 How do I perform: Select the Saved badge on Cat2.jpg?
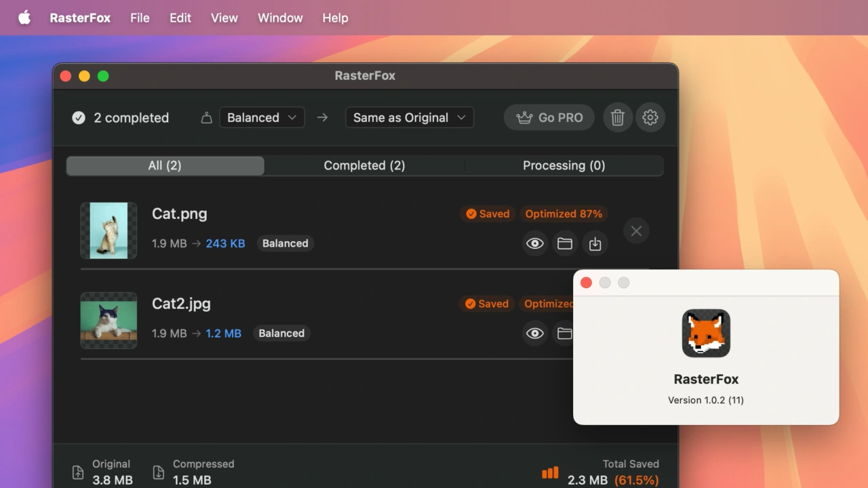pyautogui.click(x=486, y=304)
